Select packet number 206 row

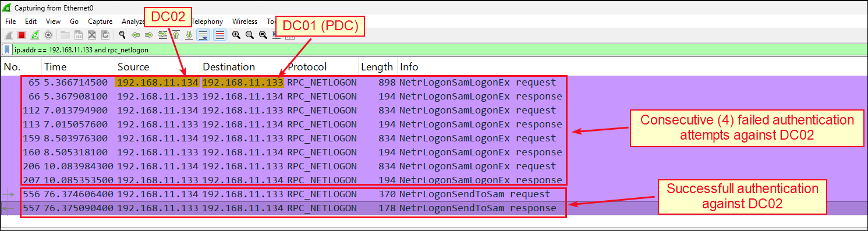click(434, 166)
